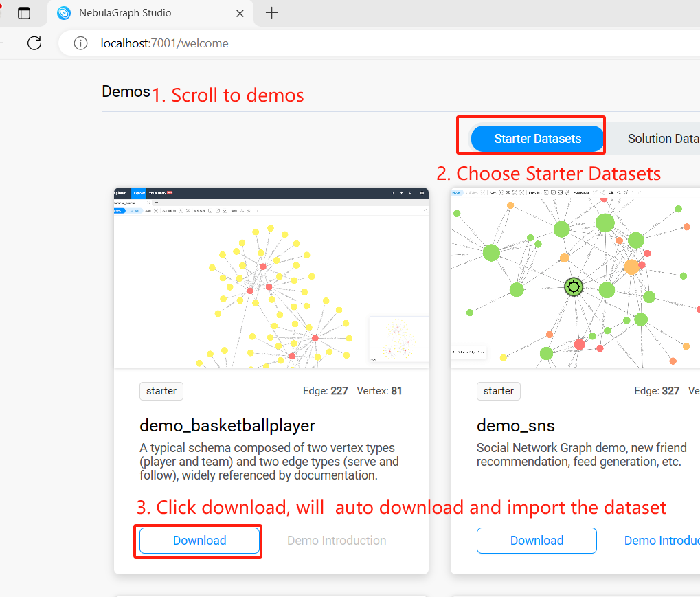This screenshot has width=700, height=597.
Task: Click the Demos section heading
Action: [126, 91]
